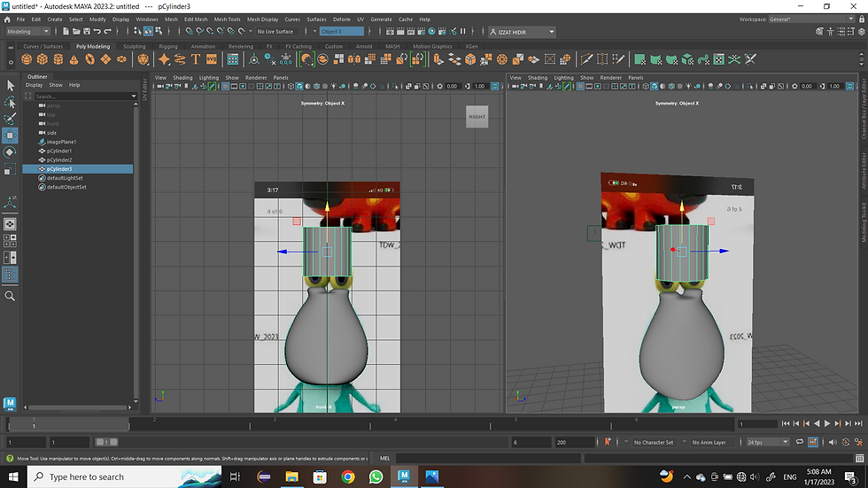Open the No Character Set dropdown
Screen dimensions: 868x488
654,442
